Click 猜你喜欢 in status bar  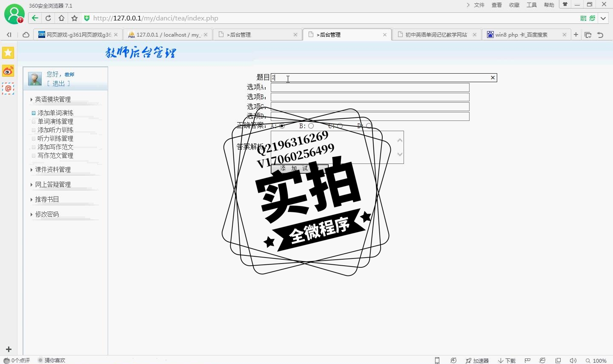52,361
